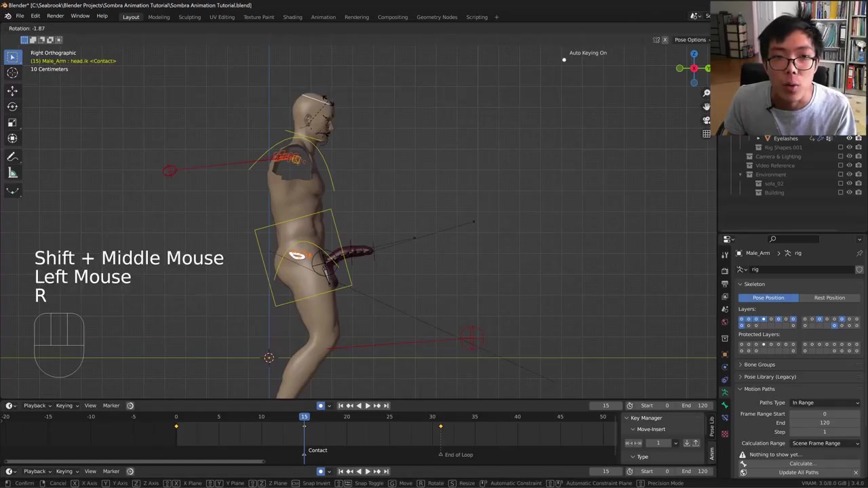
Task: Select the Scale tool
Action: click(x=12, y=123)
